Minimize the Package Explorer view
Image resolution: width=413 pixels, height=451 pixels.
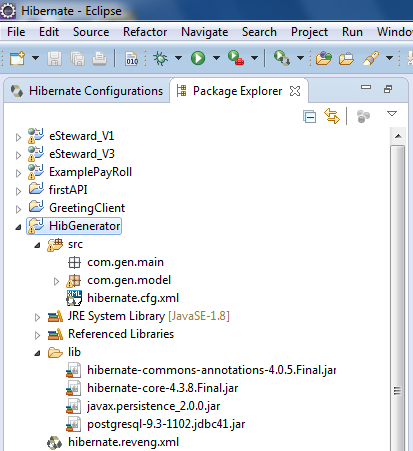(x=366, y=88)
